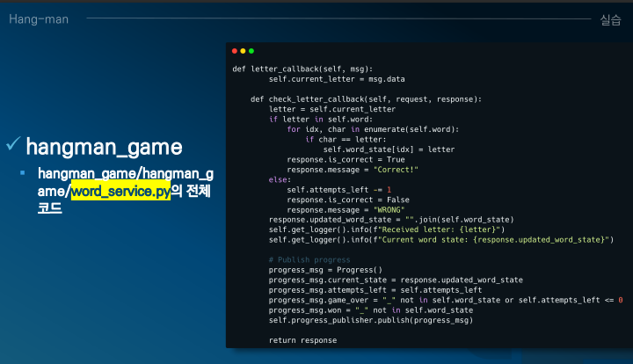Click 'response.updated_word_state' join line
Screen dimensions: 633x364
(x=391, y=220)
